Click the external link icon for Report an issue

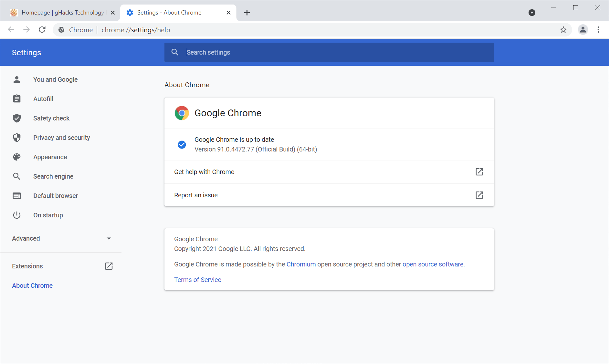[x=479, y=195]
